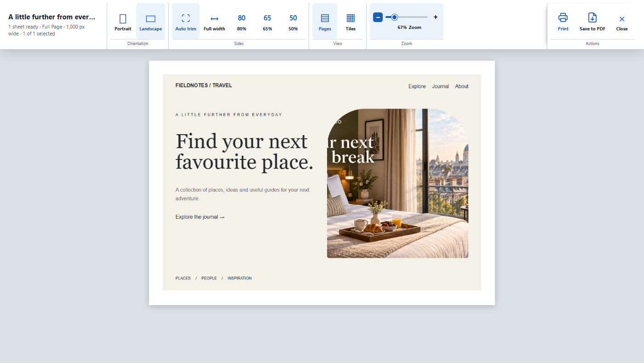Increase zoom with the plus button
This screenshot has width=644, height=363.
(x=436, y=17)
